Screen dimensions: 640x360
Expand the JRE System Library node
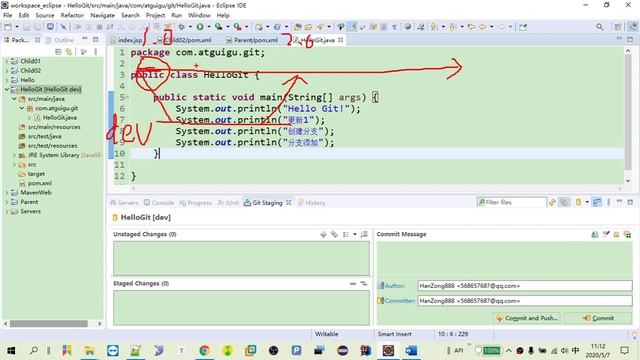pyautogui.click(x=14, y=155)
